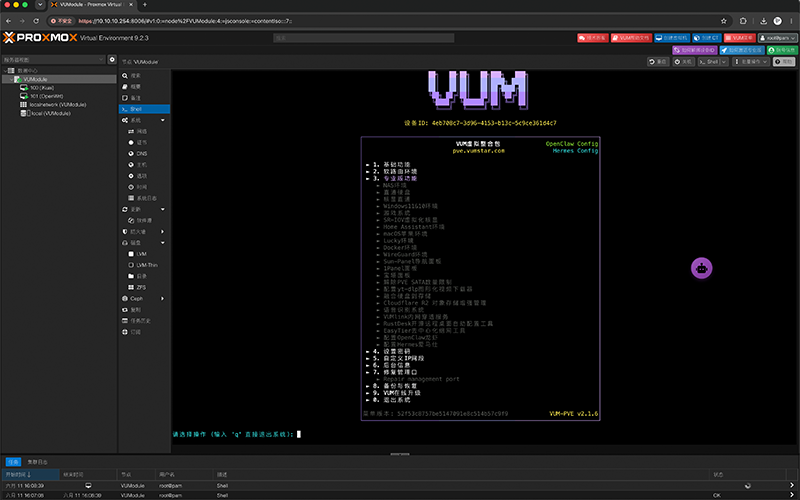
Task: Open Firewall (防火墙) in side menu
Action: 138,232
